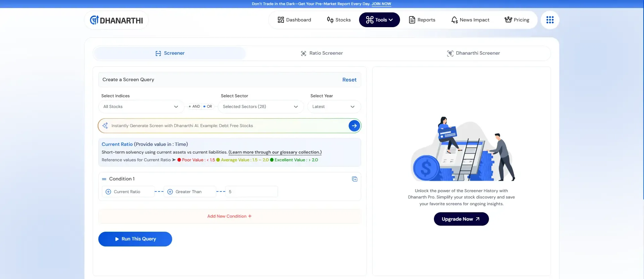
Task: Select the AND logic option
Action: [194, 107]
